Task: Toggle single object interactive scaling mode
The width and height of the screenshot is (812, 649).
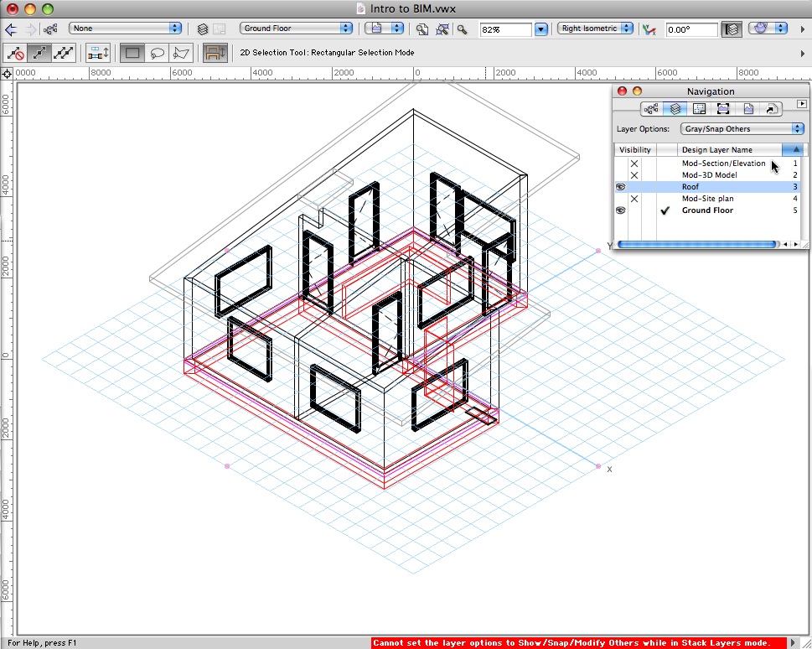Action: pyautogui.click(x=39, y=52)
